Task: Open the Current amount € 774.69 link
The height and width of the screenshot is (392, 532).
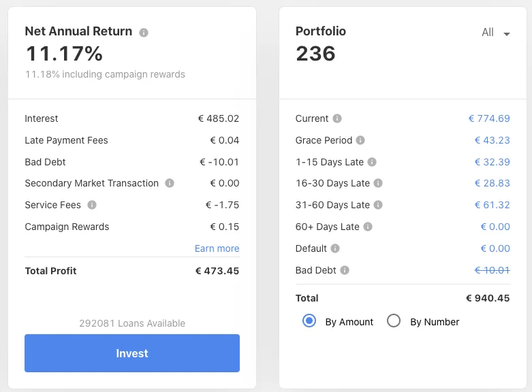Action: tap(489, 118)
